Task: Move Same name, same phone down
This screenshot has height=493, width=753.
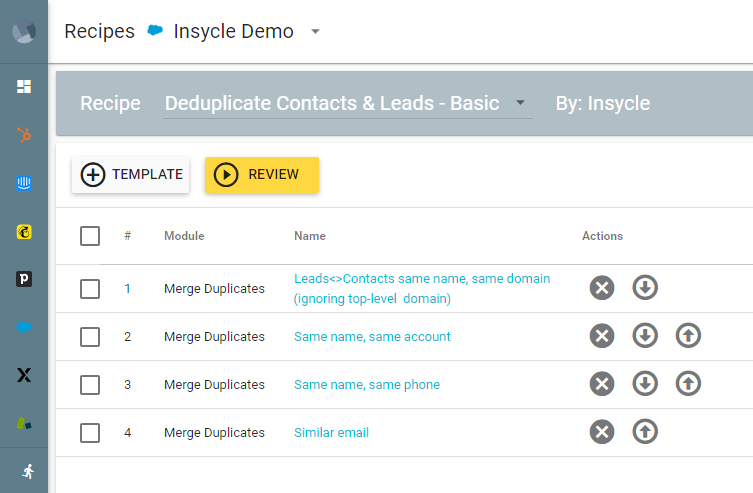Action: tap(645, 384)
